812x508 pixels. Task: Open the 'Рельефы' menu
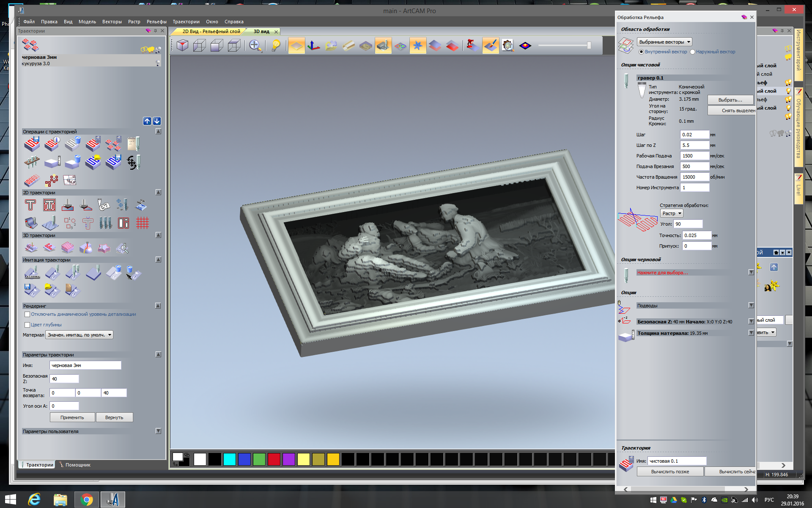pyautogui.click(x=156, y=22)
